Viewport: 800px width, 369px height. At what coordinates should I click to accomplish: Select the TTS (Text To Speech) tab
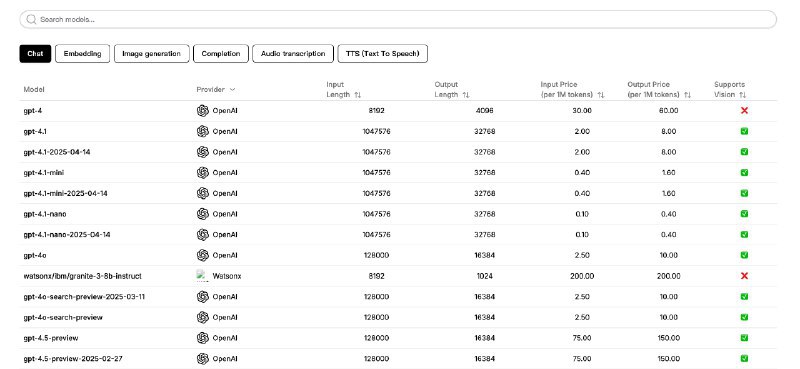pyautogui.click(x=383, y=54)
